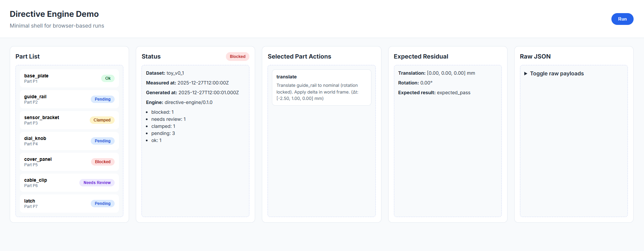Click the Blocked badge in Status header
This screenshot has height=251, width=644.
pos(237,57)
